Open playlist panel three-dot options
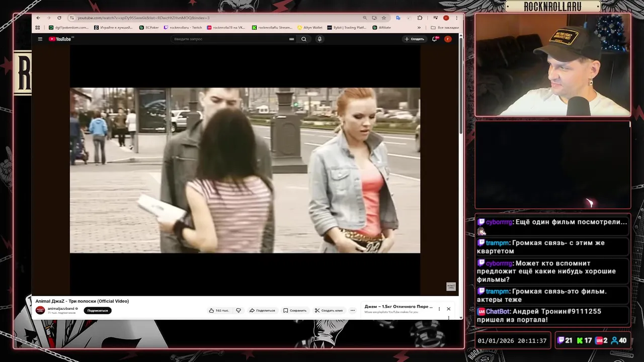This screenshot has width=644, height=362. [439, 309]
